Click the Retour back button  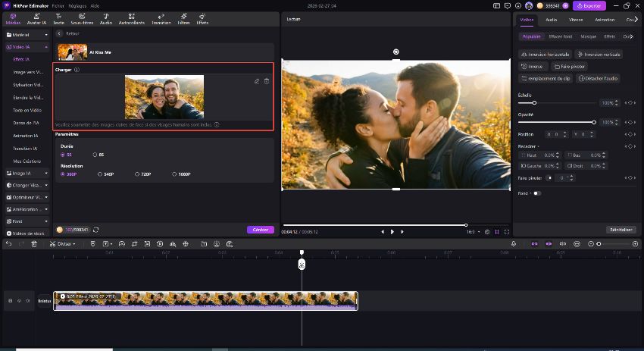(68, 33)
